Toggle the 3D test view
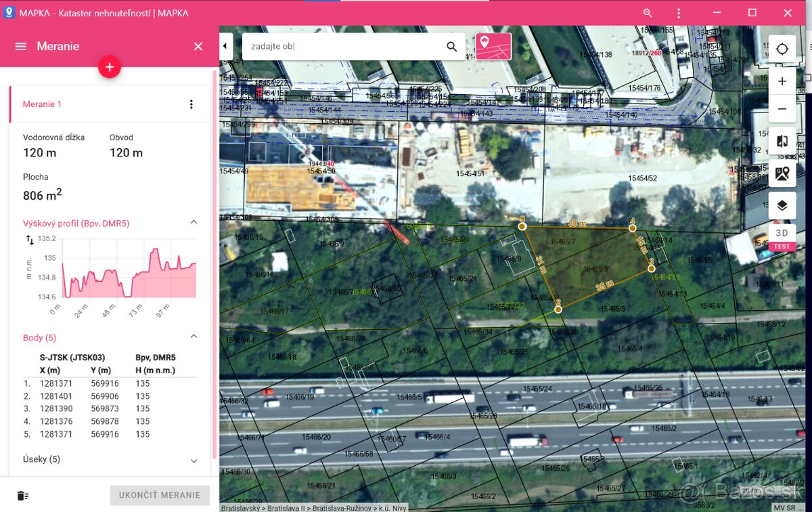This screenshot has height=512, width=812. click(x=782, y=236)
